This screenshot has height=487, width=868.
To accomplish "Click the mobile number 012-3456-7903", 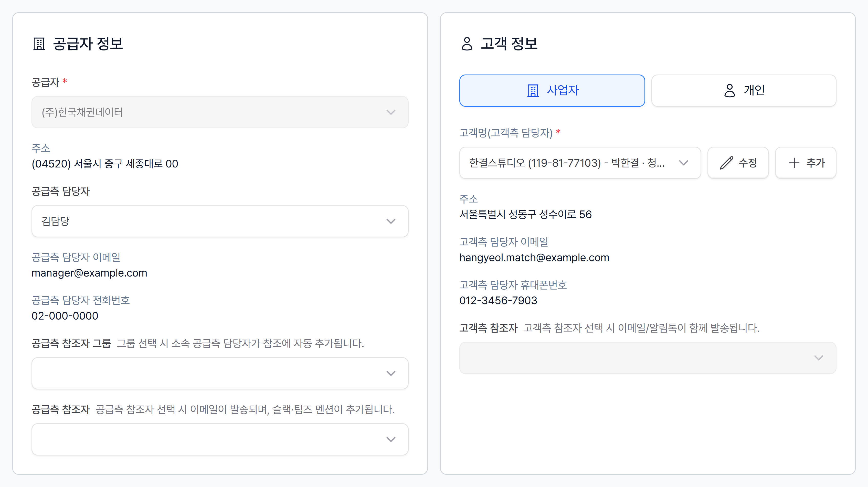I will [x=498, y=300].
